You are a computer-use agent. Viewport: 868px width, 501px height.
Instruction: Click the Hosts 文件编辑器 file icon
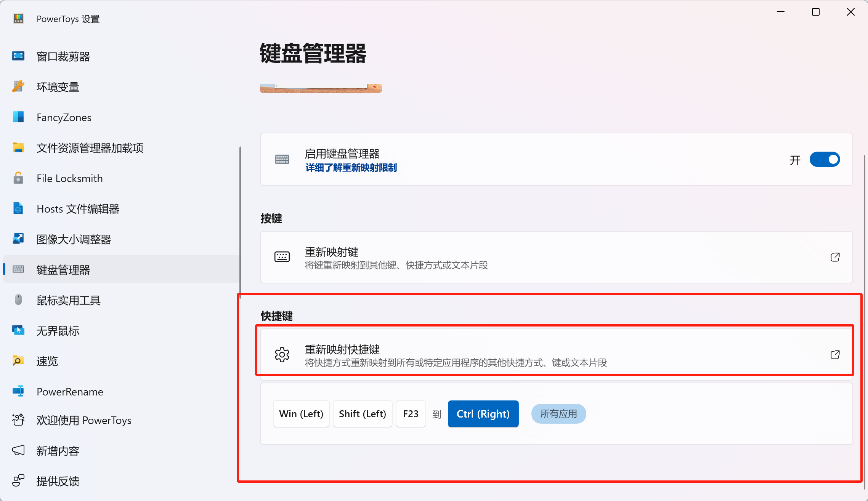click(18, 208)
